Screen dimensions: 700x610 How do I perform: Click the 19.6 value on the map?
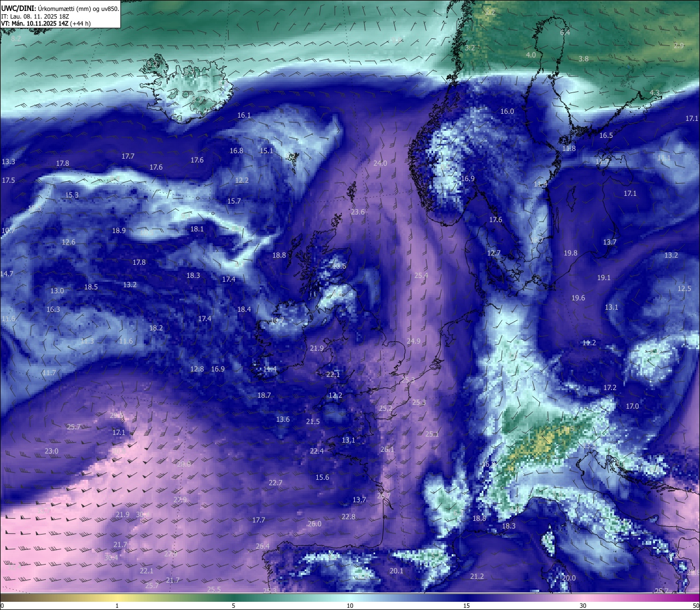point(578,298)
